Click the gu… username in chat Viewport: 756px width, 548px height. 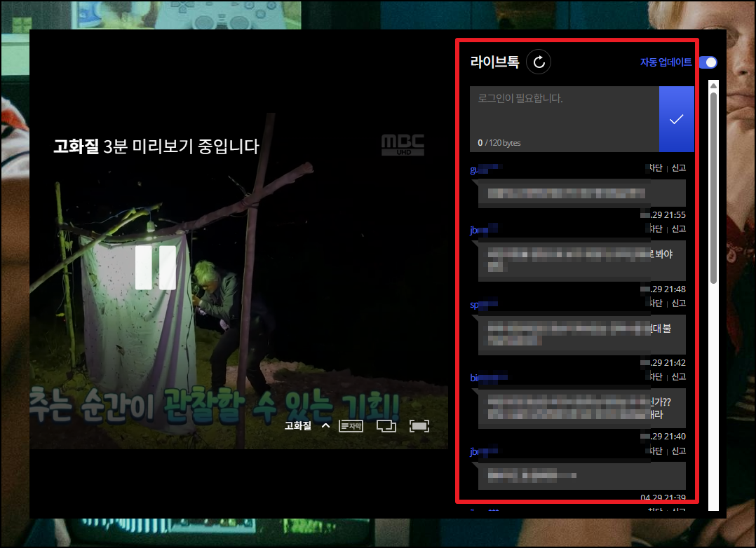point(486,169)
